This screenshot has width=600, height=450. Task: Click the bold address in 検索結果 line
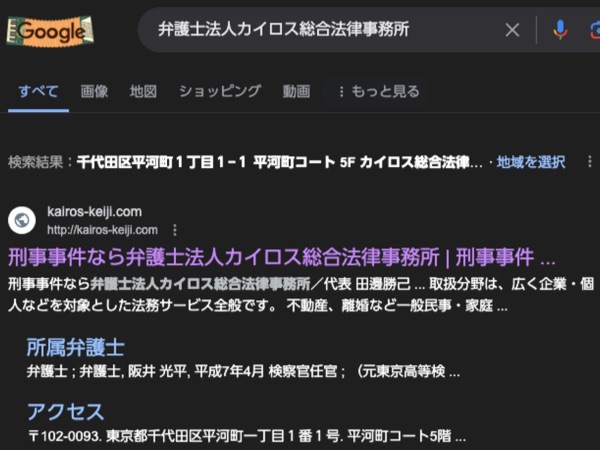(x=280, y=162)
